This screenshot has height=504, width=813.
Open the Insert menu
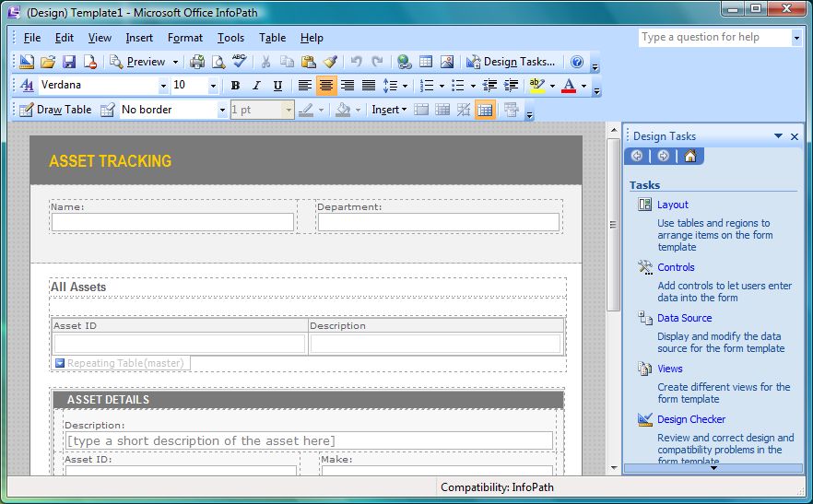coord(139,38)
